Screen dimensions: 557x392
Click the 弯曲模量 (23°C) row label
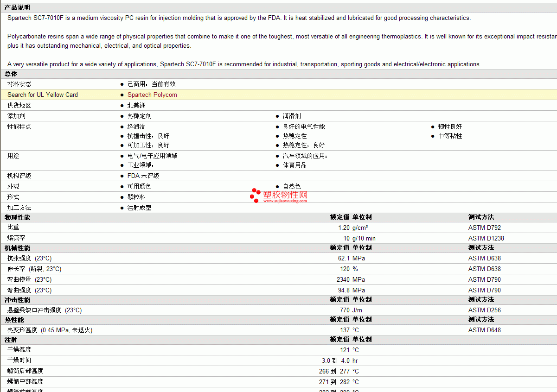(30, 279)
